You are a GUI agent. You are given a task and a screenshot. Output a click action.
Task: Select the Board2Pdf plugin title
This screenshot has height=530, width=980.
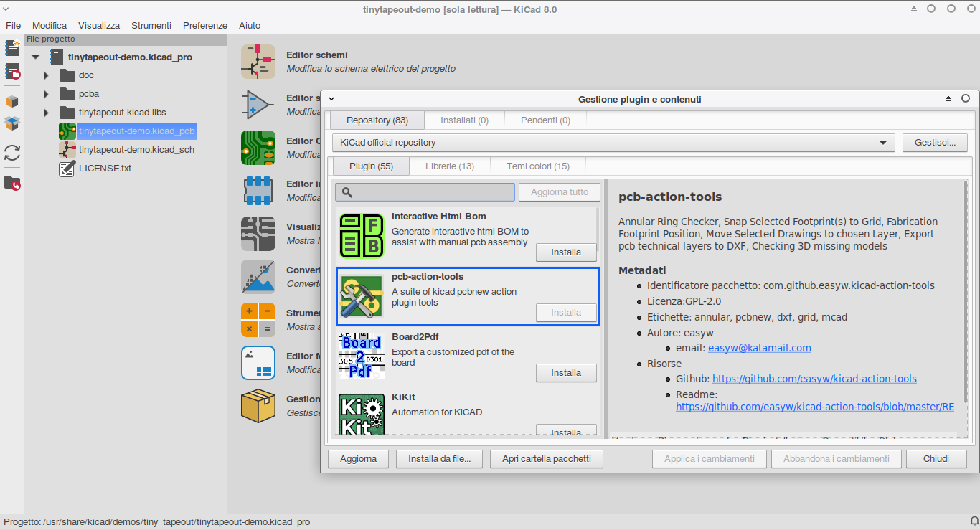click(415, 337)
